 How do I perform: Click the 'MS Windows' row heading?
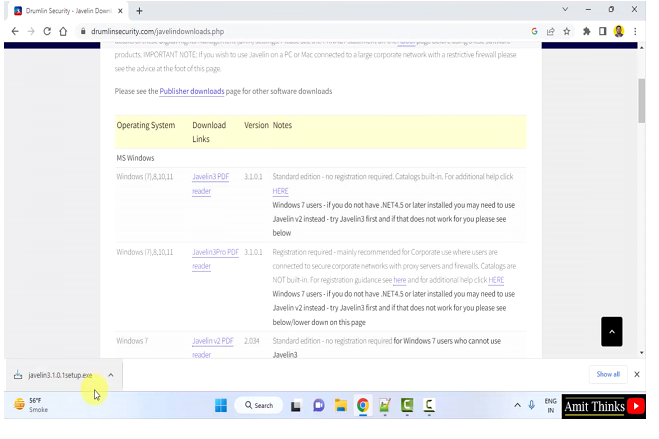(x=135, y=158)
